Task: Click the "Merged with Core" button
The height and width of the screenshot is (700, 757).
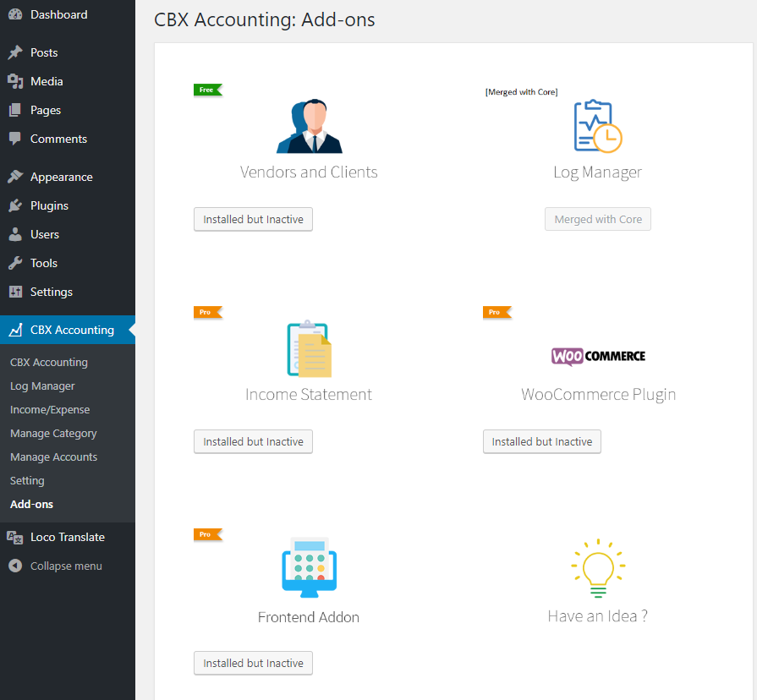Action: (598, 219)
